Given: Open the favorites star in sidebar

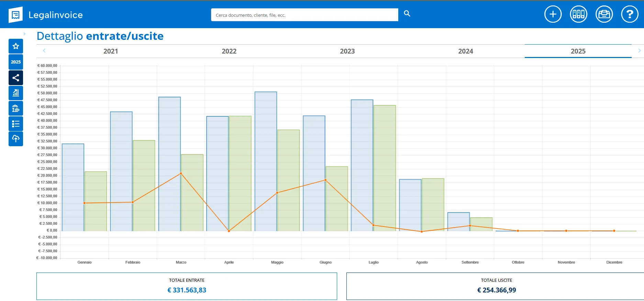Looking at the screenshot, I should (16, 46).
